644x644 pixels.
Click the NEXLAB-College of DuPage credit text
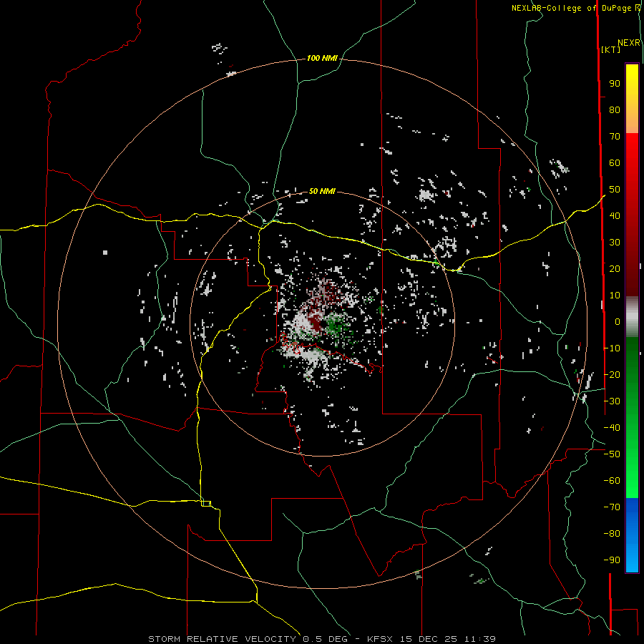pyautogui.click(x=576, y=8)
